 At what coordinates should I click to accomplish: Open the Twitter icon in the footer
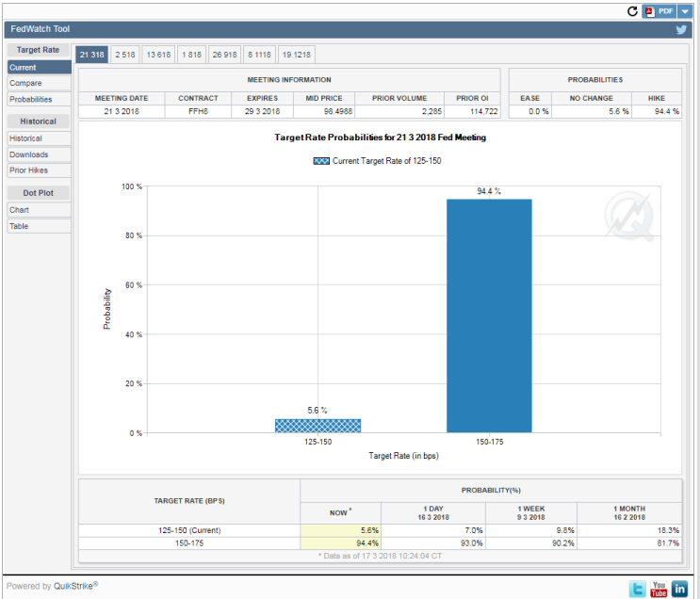click(638, 589)
